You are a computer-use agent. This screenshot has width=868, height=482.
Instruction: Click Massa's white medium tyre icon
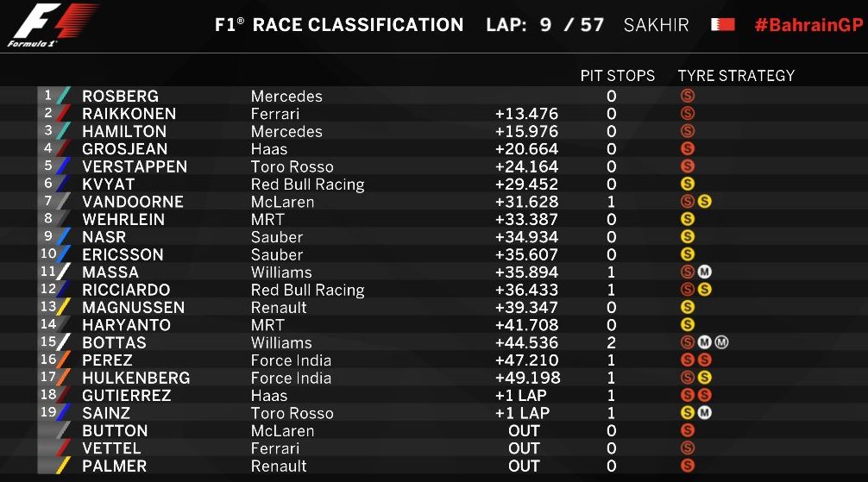(704, 272)
